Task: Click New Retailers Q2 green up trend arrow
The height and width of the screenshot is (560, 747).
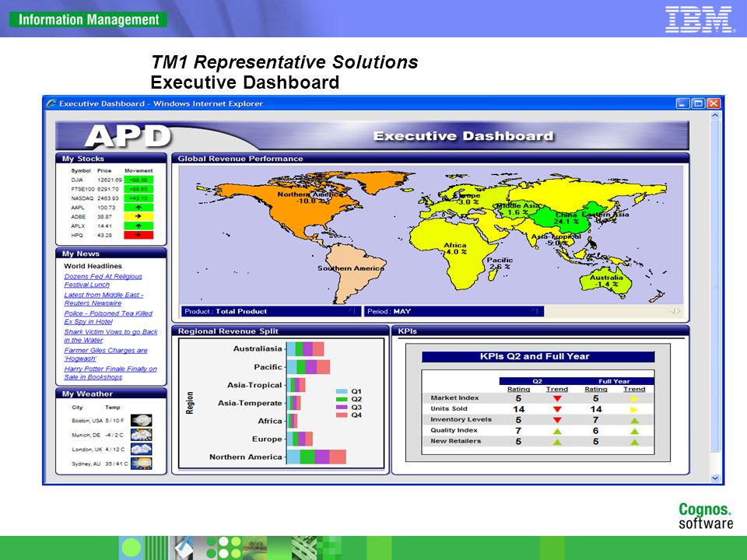Action: pos(557,442)
